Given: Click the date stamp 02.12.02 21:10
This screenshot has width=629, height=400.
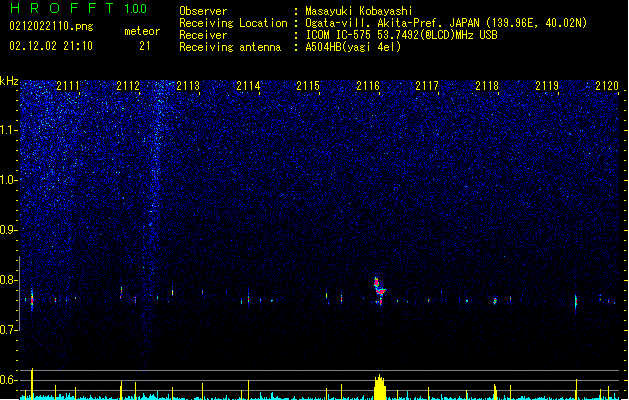Looking at the screenshot, I should (x=51, y=46).
